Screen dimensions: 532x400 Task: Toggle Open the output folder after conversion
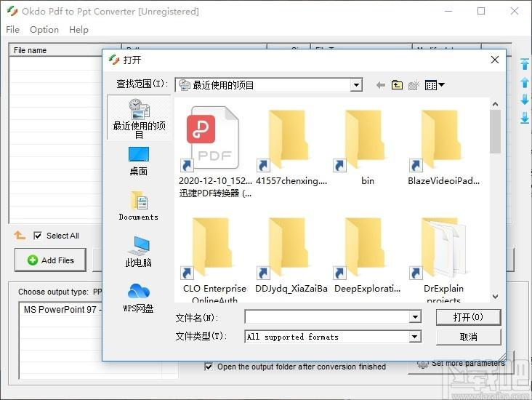click(x=209, y=367)
